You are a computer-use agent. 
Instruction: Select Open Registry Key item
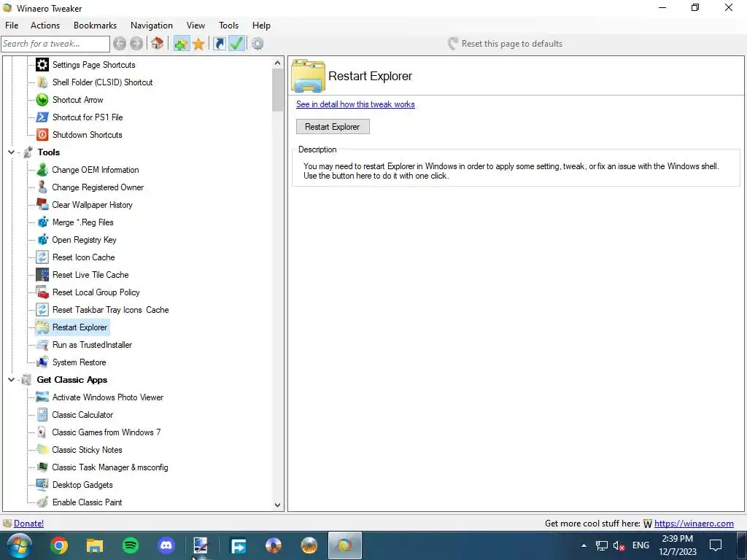[85, 240]
